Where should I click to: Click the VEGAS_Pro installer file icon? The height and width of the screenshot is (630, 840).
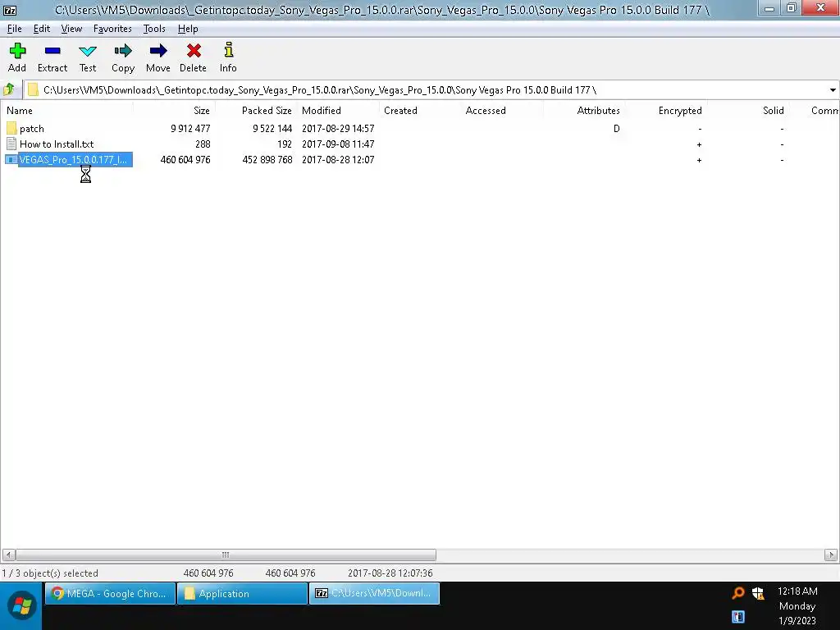click(x=11, y=159)
